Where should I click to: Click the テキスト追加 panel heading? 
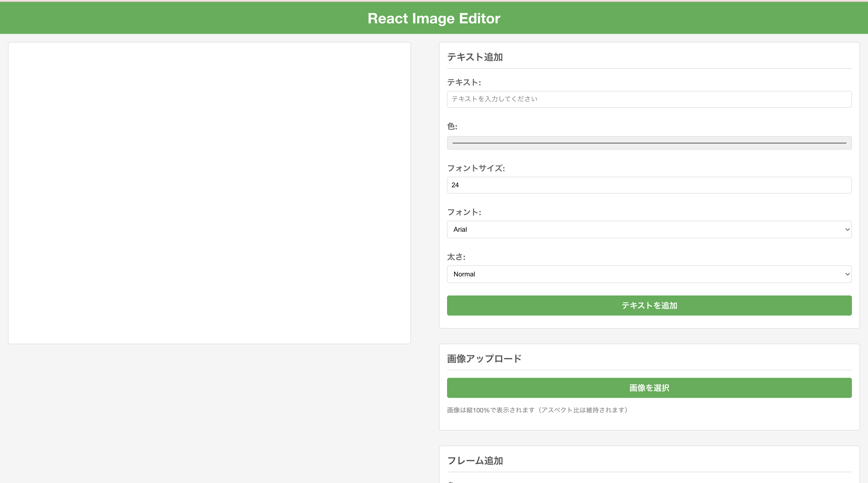pyautogui.click(x=475, y=57)
